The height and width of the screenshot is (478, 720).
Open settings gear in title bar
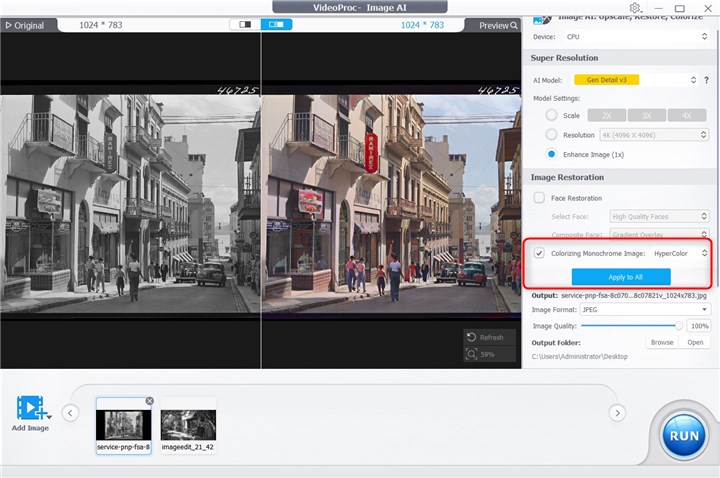tap(635, 8)
